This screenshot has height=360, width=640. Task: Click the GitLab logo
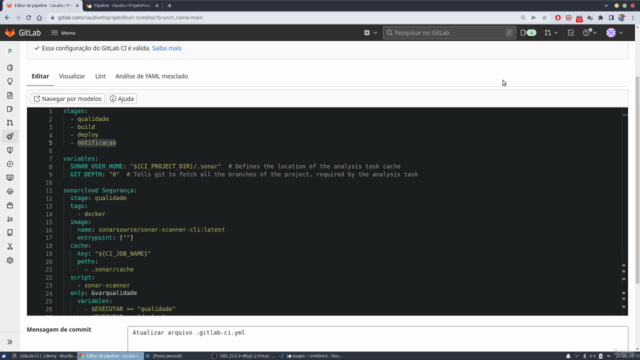(x=23, y=33)
